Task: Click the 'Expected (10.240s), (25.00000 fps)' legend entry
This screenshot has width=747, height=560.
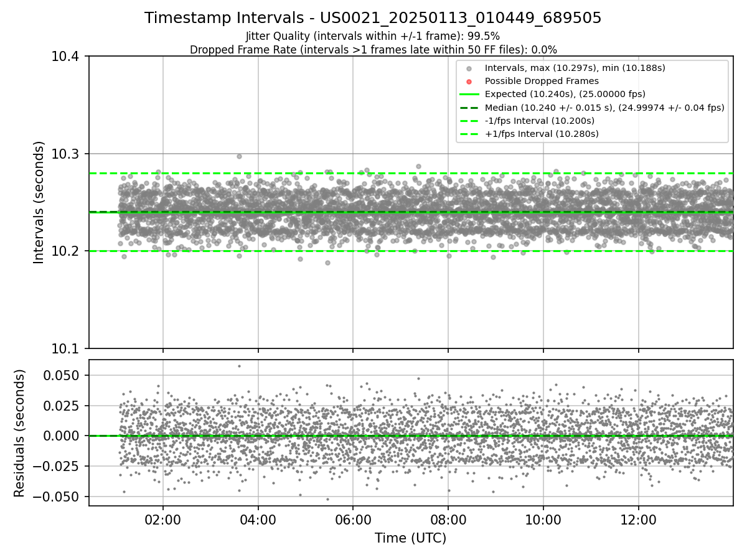Action: pyautogui.click(x=565, y=94)
